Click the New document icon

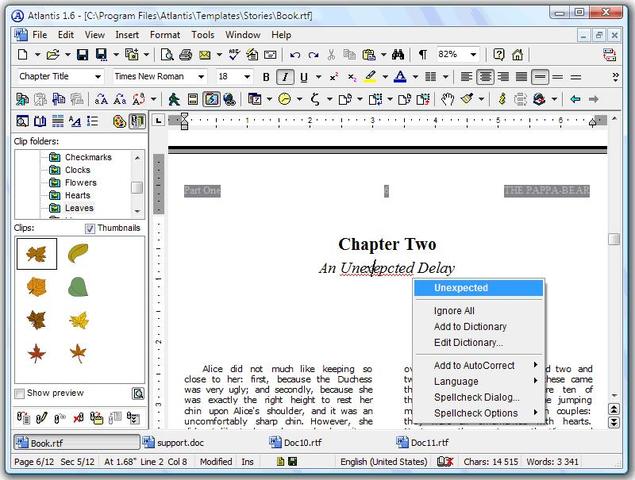point(23,55)
